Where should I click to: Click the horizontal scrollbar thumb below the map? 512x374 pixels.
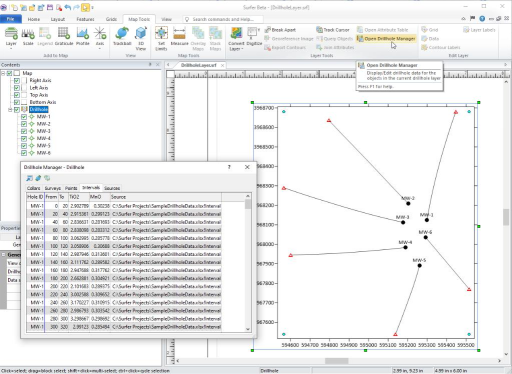(x=337, y=361)
